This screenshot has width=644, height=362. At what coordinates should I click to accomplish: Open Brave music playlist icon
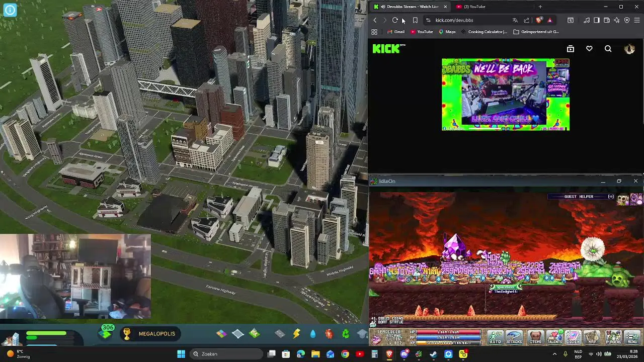coord(587,20)
